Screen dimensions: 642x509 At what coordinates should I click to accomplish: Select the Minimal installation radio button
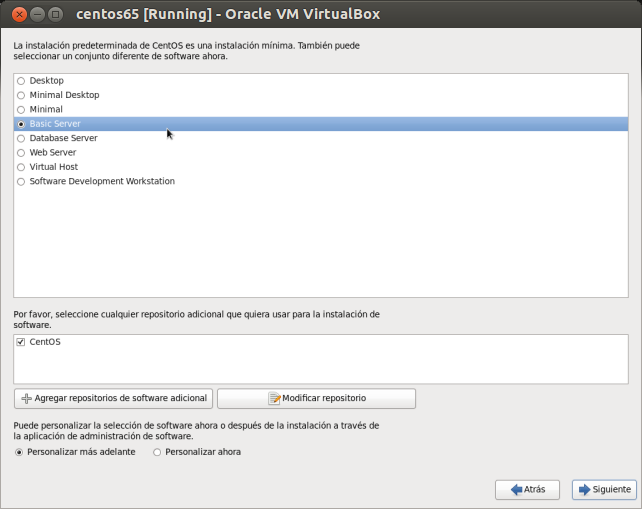(x=21, y=110)
